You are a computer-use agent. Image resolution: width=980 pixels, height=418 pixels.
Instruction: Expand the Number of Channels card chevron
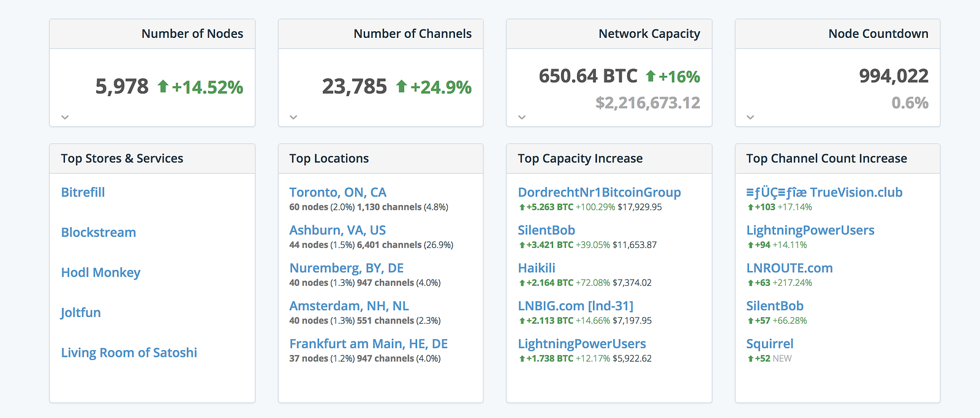point(293,117)
